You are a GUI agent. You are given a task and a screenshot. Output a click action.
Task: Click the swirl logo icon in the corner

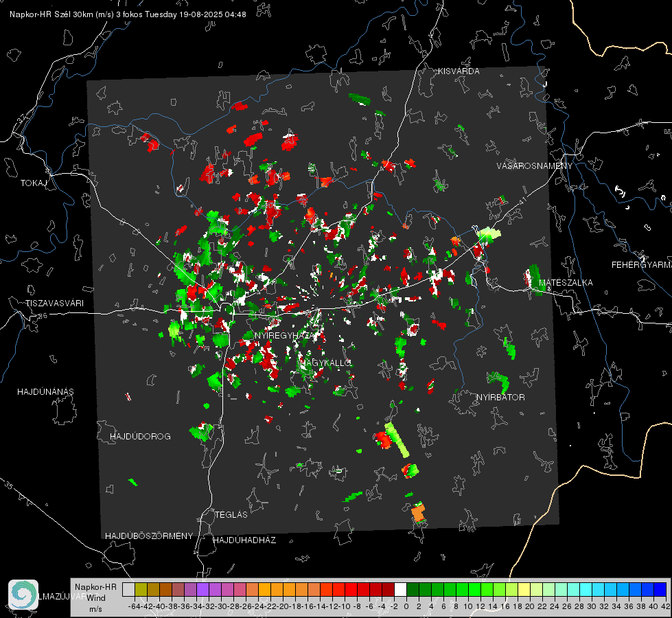(x=23, y=594)
